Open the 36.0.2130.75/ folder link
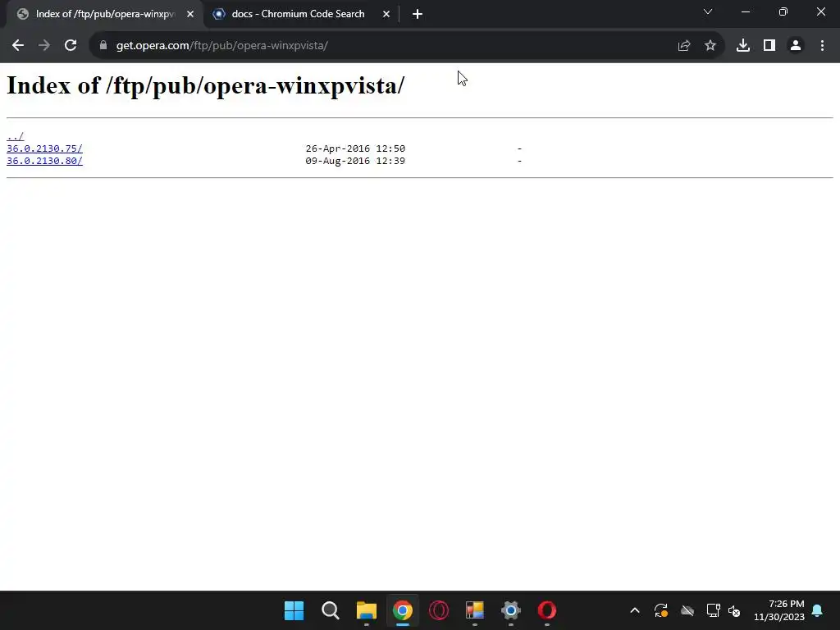The image size is (840, 630). coord(44,148)
